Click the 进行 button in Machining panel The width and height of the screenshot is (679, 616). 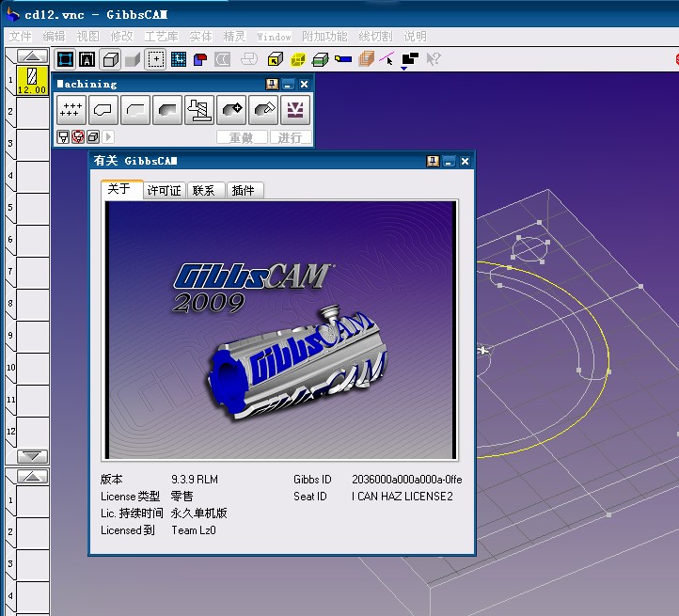click(x=291, y=137)
